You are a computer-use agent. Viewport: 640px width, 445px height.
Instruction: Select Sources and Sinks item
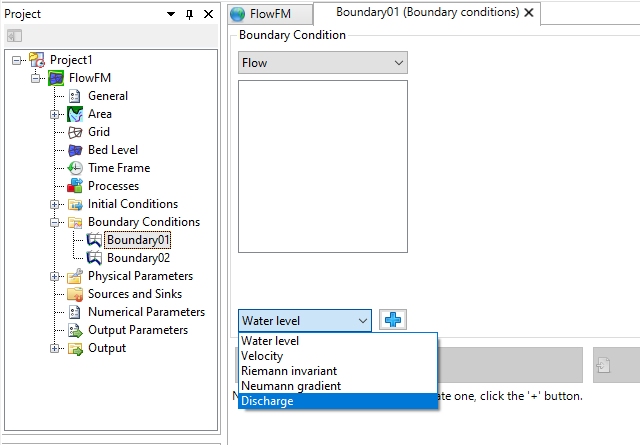[135, 294]
